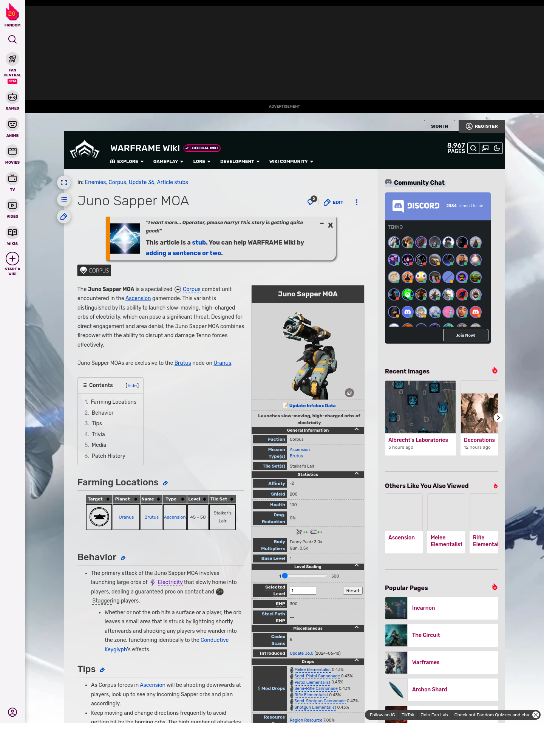Focus the Selected Level input field
544x756 pixels.
[x=303, y=591]
